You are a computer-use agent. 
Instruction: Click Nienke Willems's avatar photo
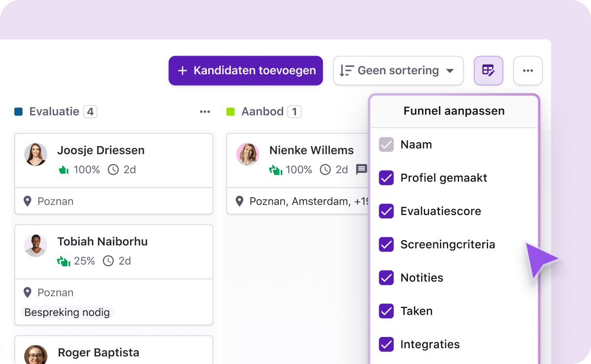tap(248, 154)
